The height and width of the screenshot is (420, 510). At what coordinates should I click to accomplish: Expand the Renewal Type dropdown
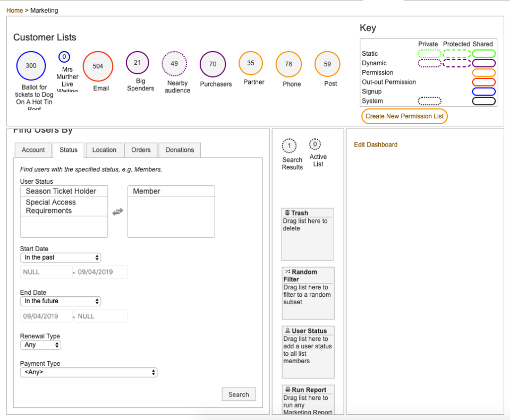[41, 345]
